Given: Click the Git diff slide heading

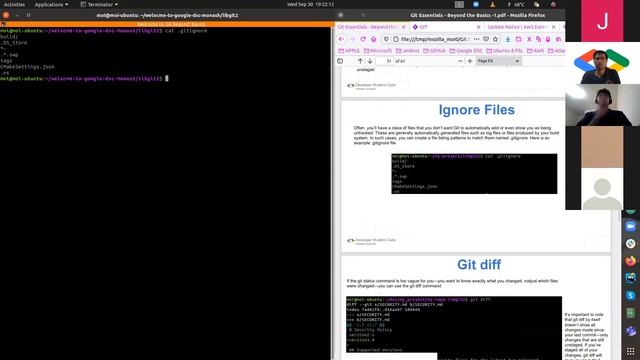Looking at the screenshot, I should tap(479, 264).
